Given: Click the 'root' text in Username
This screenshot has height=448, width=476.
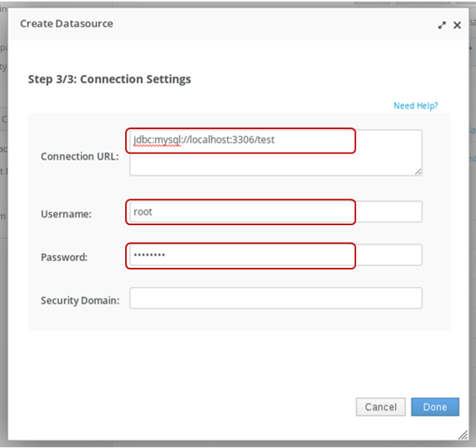Looking at the screenshot, I should click(143, 212).
